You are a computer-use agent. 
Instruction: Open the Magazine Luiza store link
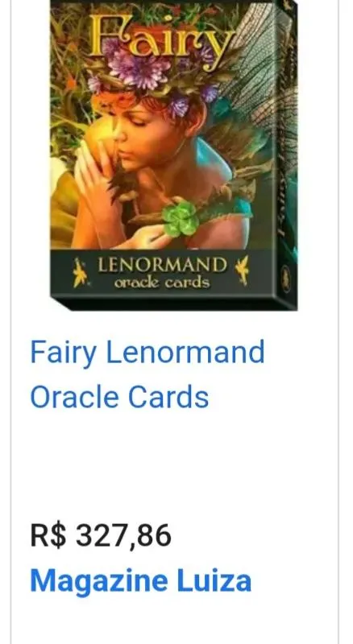click(141, 580)
